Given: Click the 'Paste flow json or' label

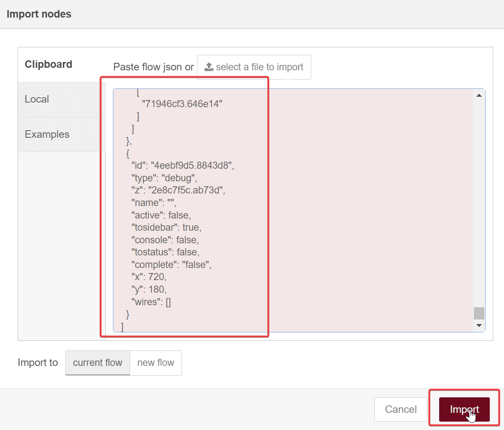Looking at the screenshot, I should pyautogui.click(x=153, y=67).
